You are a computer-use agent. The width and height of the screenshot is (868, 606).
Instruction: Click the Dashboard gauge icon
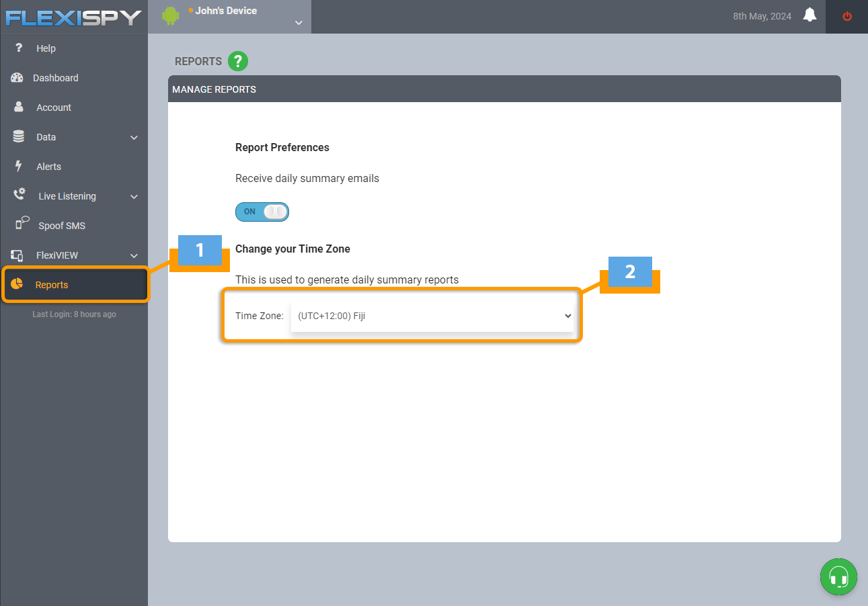tap(17, 78)
